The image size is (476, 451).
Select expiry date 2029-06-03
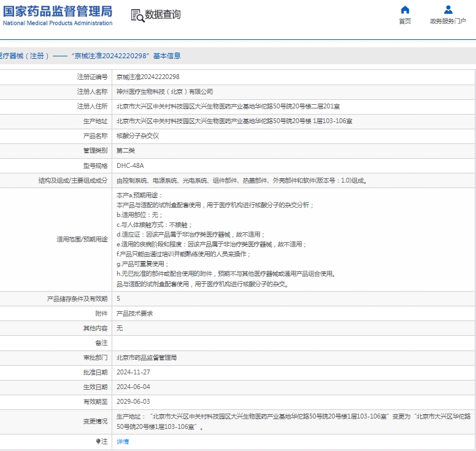coord(133,402)
